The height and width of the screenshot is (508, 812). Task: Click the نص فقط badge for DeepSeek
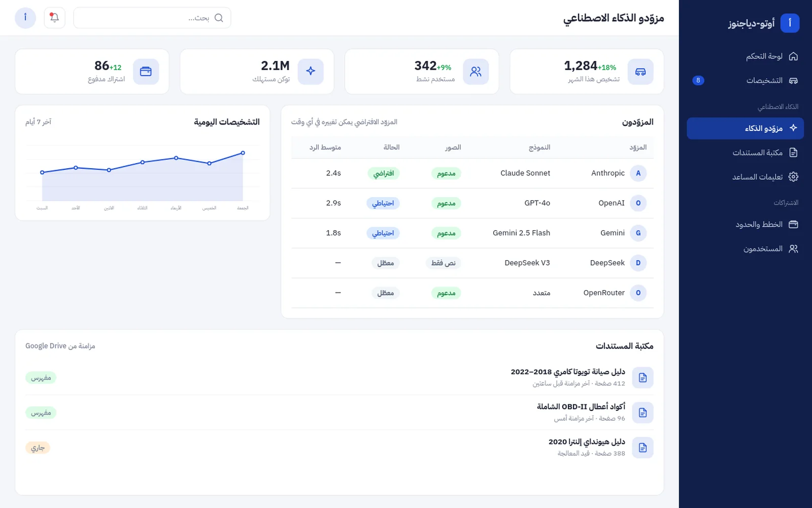(x=444, y=263)
